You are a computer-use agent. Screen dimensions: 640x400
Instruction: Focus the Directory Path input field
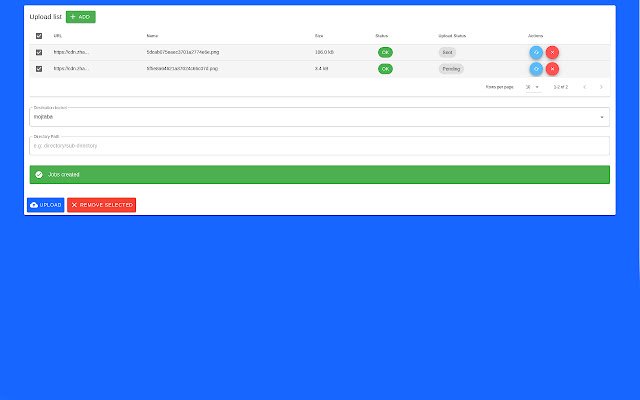click(320, 146)
